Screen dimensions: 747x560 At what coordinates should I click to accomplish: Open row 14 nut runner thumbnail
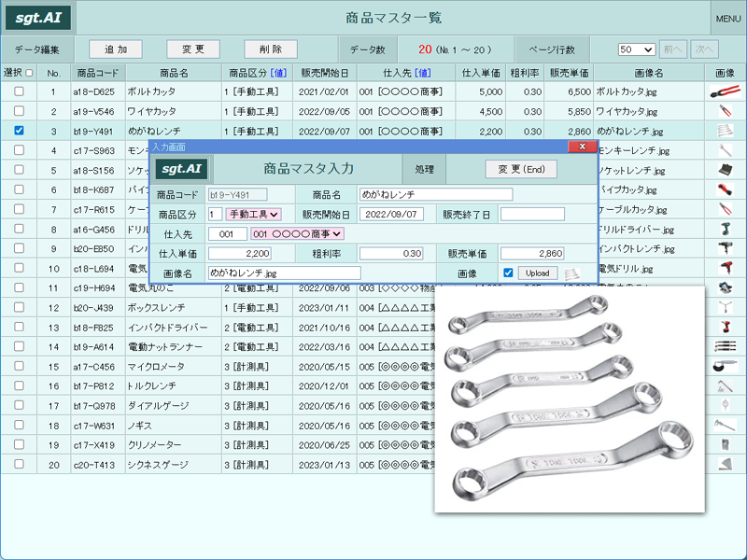725,346
